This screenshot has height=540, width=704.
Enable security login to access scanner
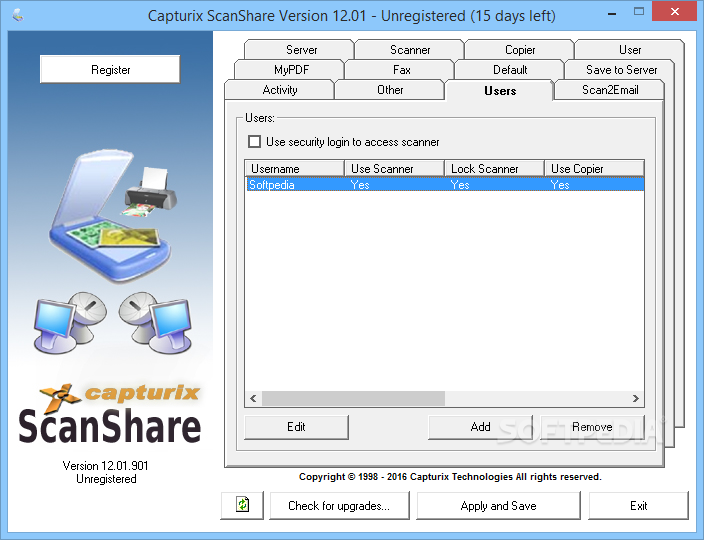(x=255, y=142)
